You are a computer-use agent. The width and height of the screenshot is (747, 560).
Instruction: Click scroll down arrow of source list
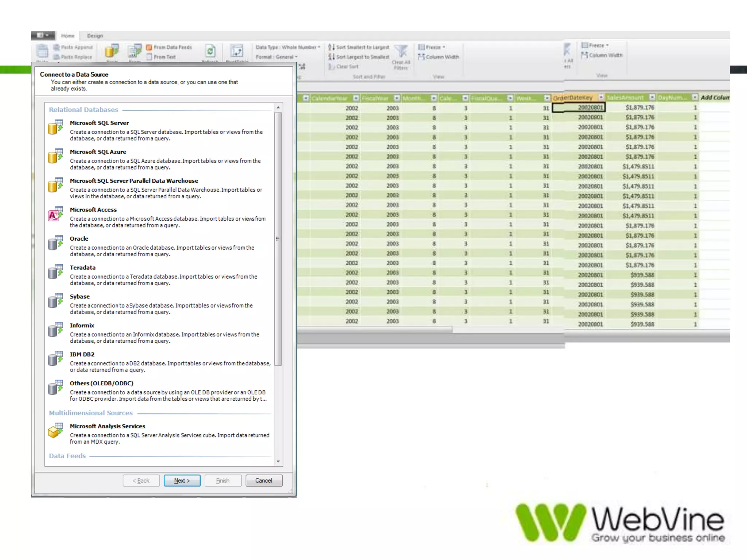tap(278, 462)
